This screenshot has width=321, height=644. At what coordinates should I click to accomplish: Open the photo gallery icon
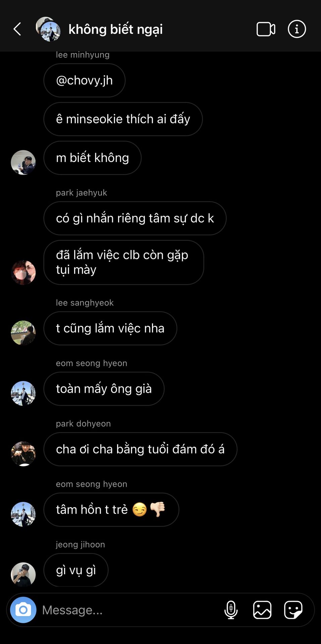[x=262, y=610]
